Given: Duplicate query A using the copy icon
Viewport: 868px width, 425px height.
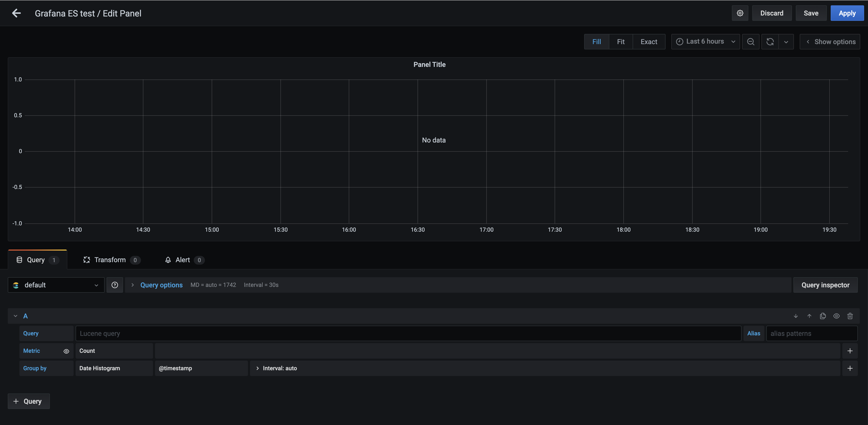Looking at the screenshot, I should [823, 316].
